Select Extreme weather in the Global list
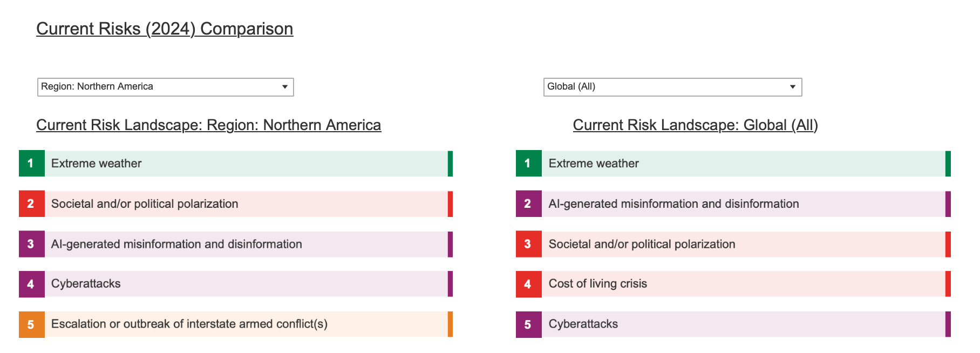Screen dimensions: 980x353 point(733,164)
